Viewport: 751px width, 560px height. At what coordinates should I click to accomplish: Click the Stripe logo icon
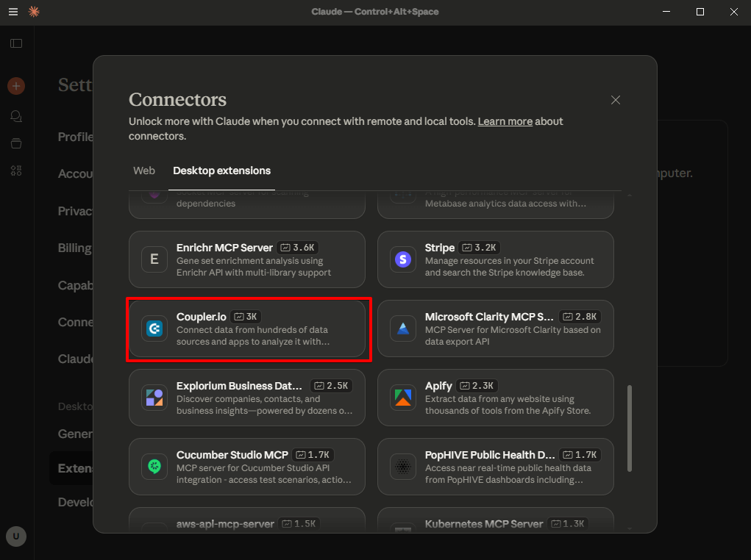(402, 259)
